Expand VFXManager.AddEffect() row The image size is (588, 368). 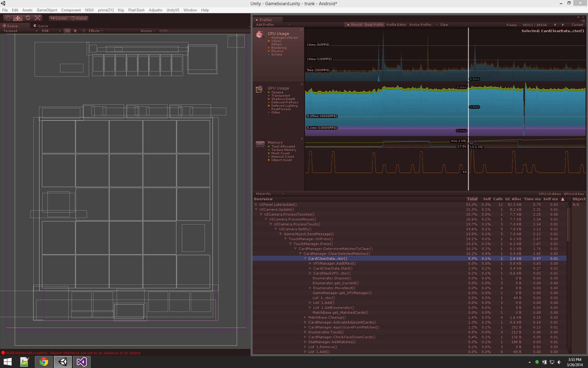310,263
